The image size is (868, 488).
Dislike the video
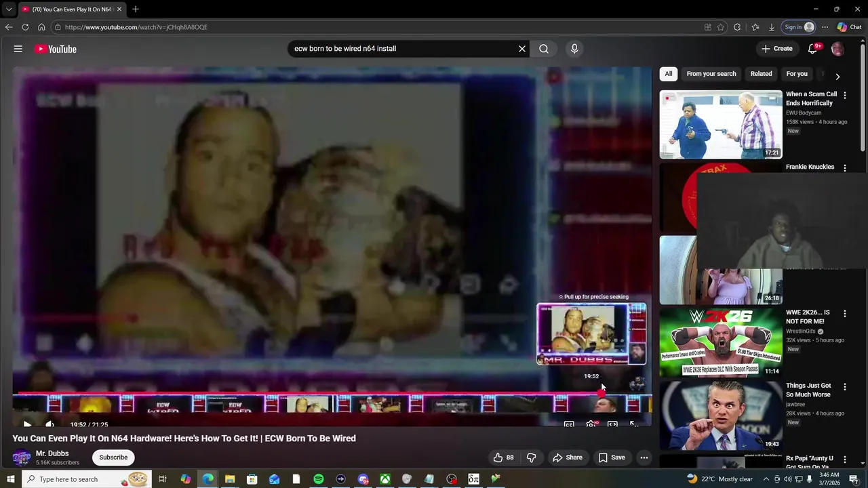coord(532,457)
